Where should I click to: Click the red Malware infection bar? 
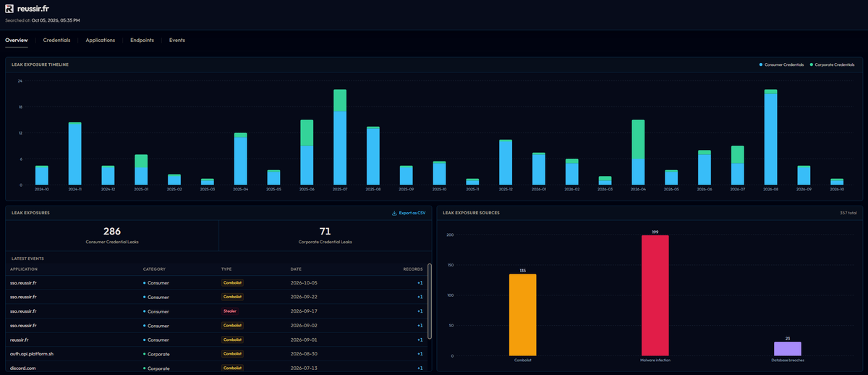pyautogui.click(x=655, y=295)
